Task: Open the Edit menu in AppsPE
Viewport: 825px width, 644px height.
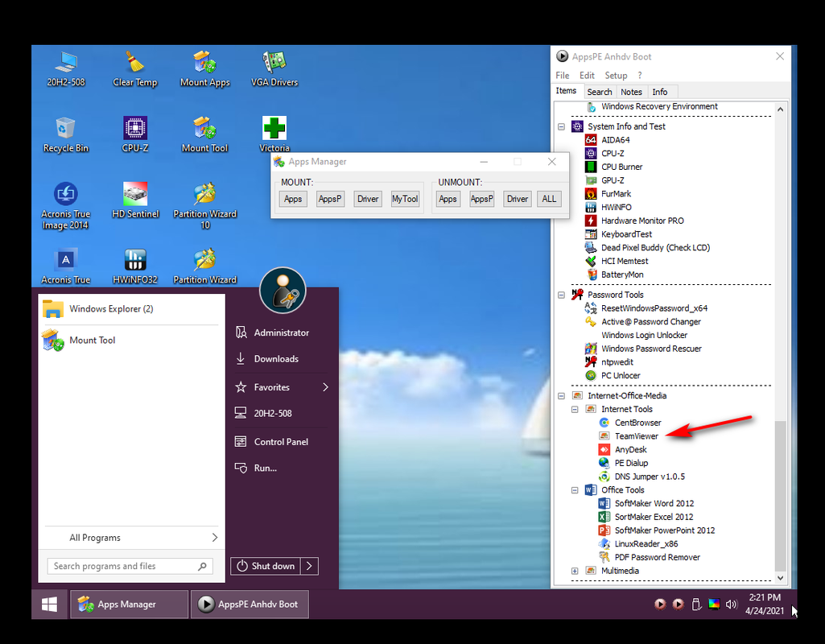Action: [x=587, y=75]
